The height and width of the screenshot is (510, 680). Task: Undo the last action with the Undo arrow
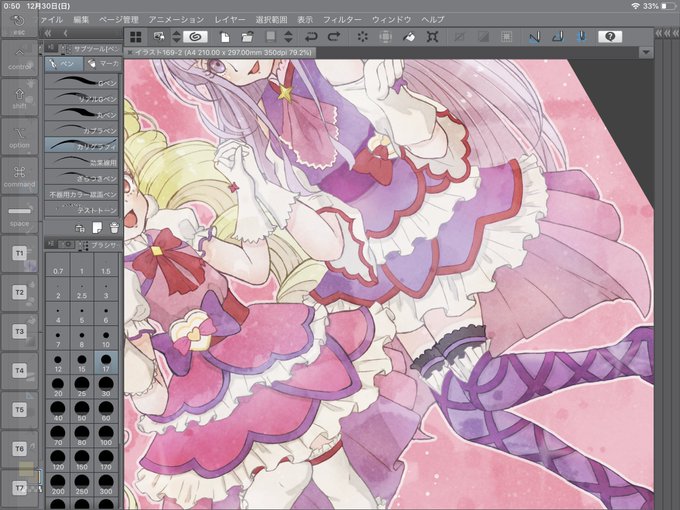point(311,37)
